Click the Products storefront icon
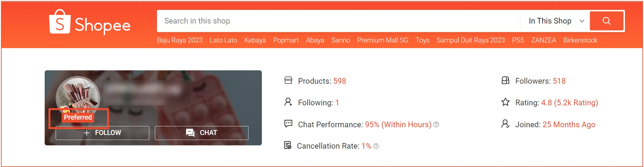644x167 pixels. coord(288,81)
